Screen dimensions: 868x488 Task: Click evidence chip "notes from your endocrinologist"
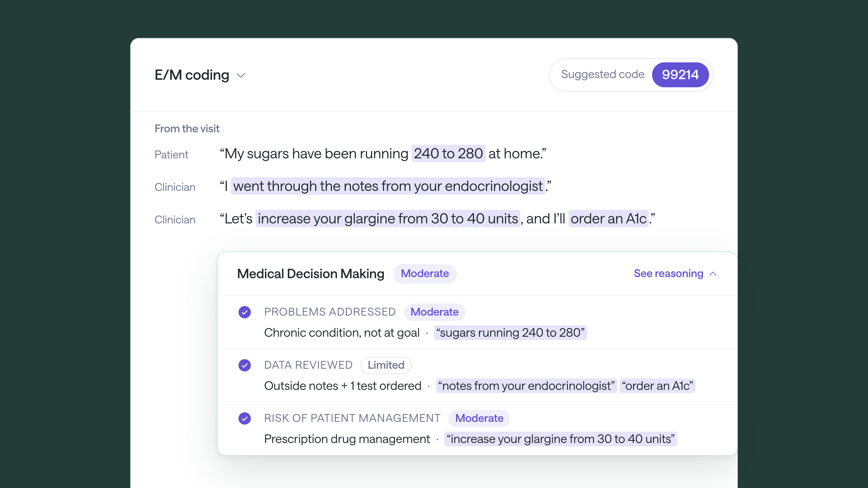526,386
